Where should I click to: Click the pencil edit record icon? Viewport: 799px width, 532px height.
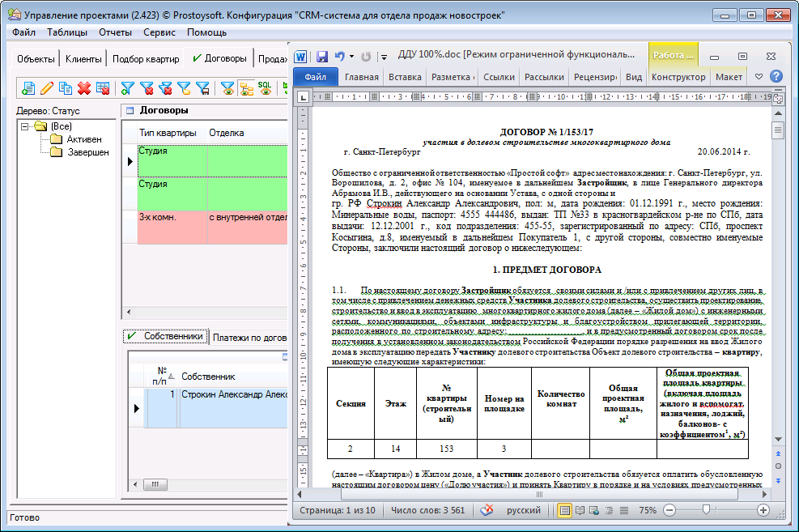coord(47,88)
